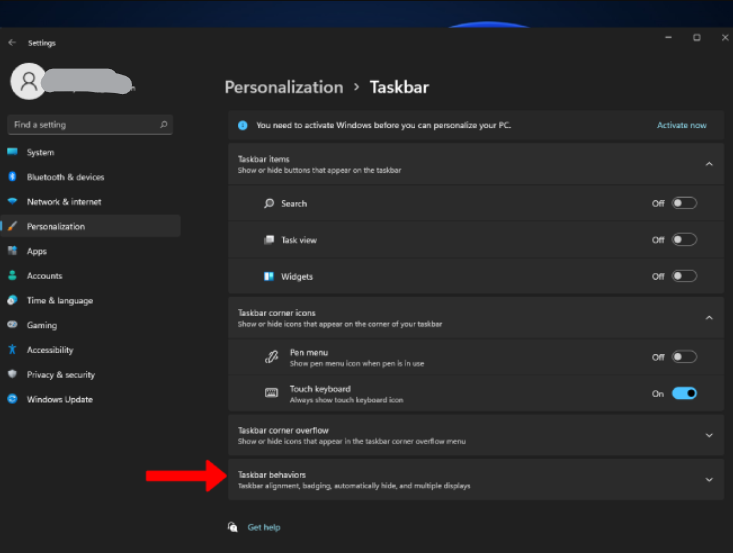Select the Apps settings category

click(91, 251)
